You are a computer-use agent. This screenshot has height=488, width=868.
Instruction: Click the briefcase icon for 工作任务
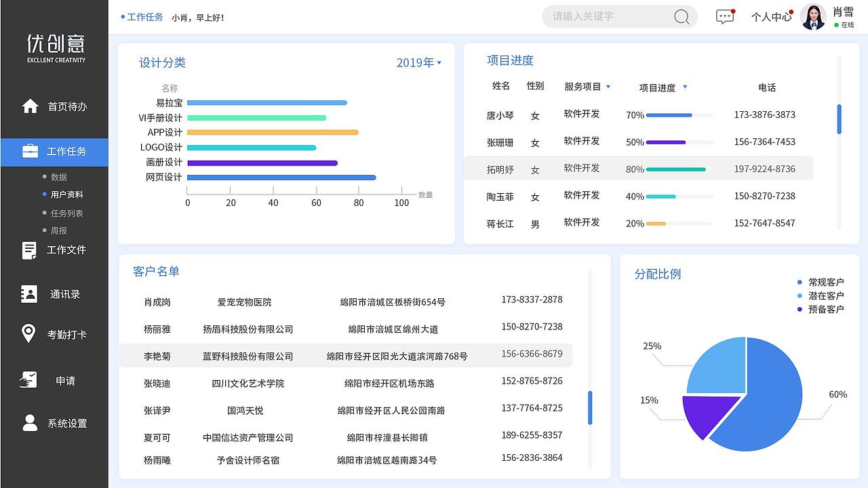[x=30, y=152]
